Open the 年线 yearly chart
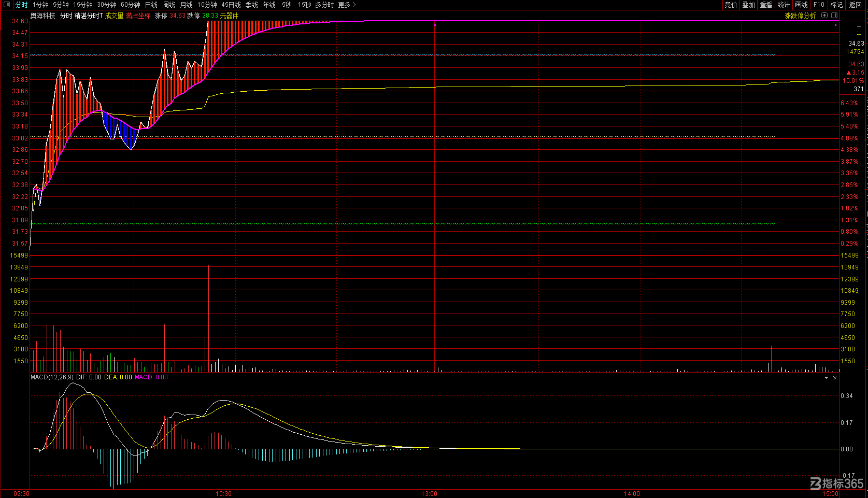The image size is (868, 498). [x=269, y=5]
